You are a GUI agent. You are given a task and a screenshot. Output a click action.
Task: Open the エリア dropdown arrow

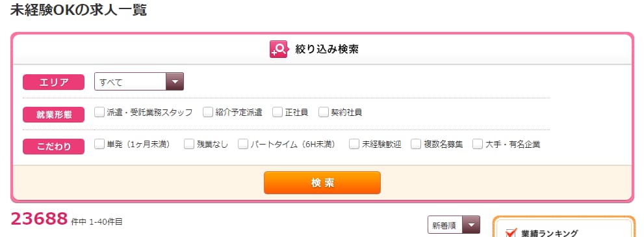tap(175, 81)
